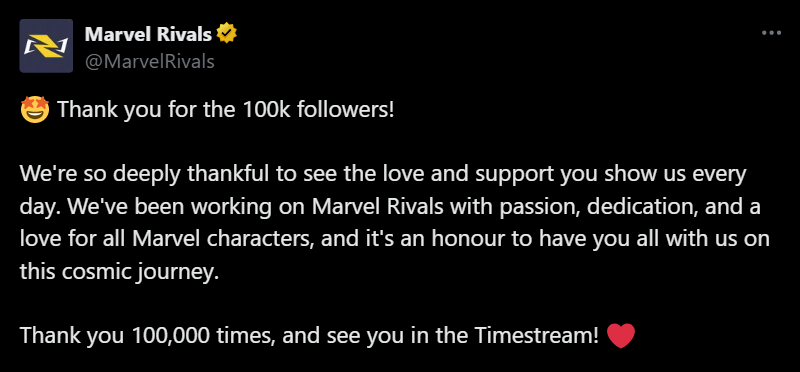Click the star-eyes emoji in the post
The image size is (800, 372).
click(x=35, y=110)
